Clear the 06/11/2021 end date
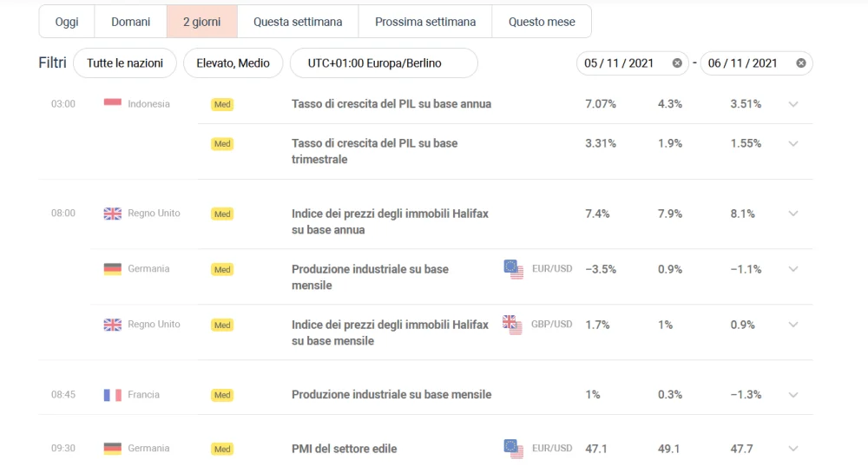The height and width of the screenshot is (467, 868). 801,63
